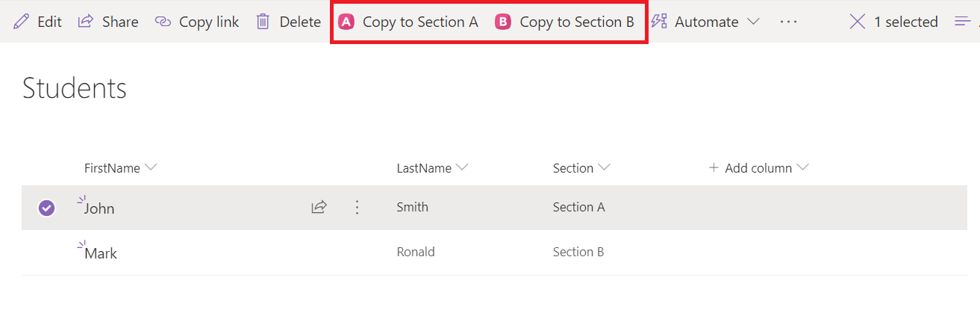Screen dimensions: 980x316
Task: Click the Delete trash bin icon
Action: click(x=263, y=22)
